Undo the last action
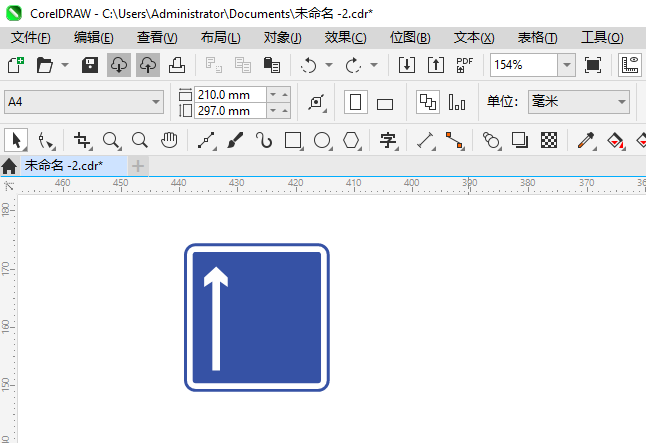Screen dimensions: 646x443 coord(309,65)
